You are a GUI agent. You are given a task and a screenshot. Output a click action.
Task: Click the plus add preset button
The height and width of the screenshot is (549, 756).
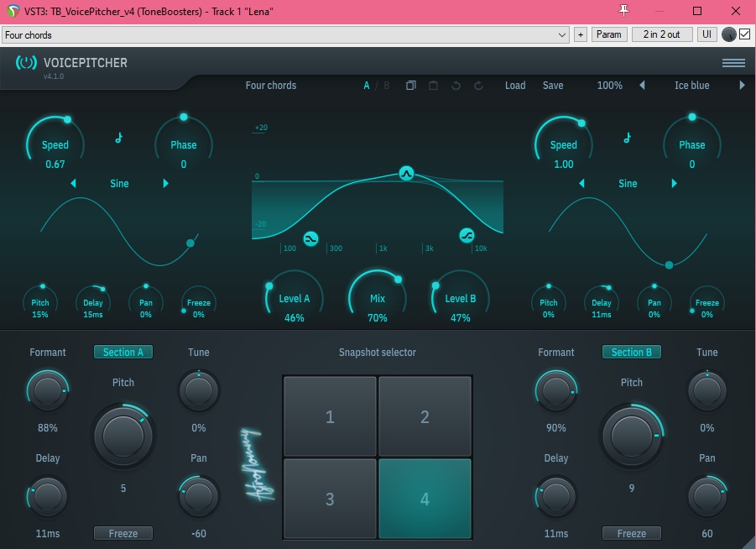click(581, 34)
